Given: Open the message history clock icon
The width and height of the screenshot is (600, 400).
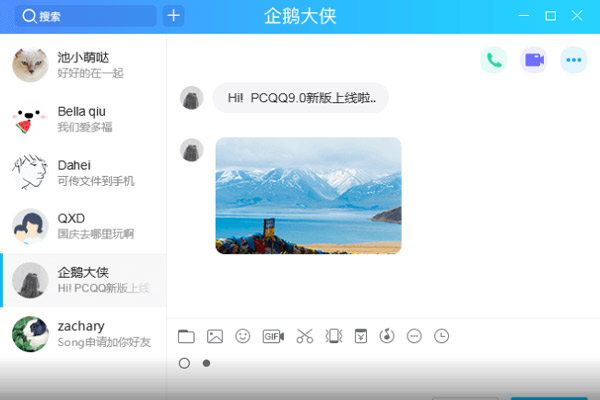Looking at the screenshot, I should (441, 336).
